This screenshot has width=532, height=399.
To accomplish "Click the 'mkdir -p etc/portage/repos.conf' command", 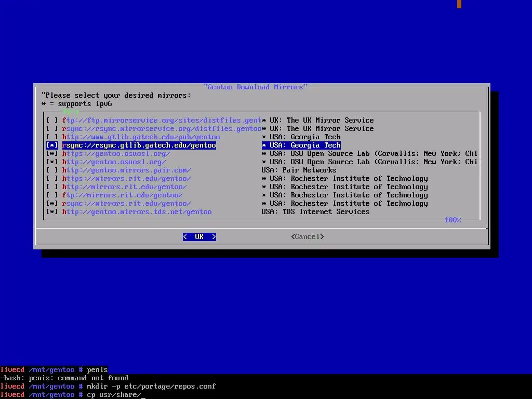I will pos(151,386).
